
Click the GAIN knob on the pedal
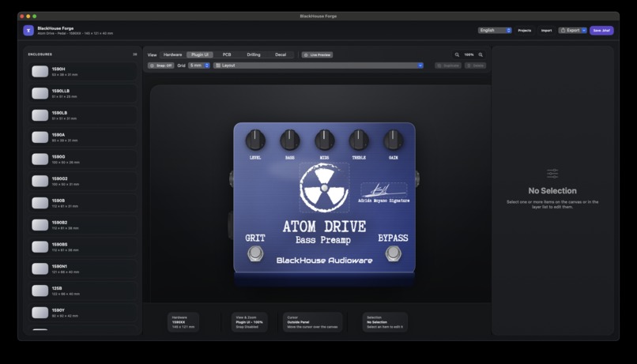coord(394,141)
